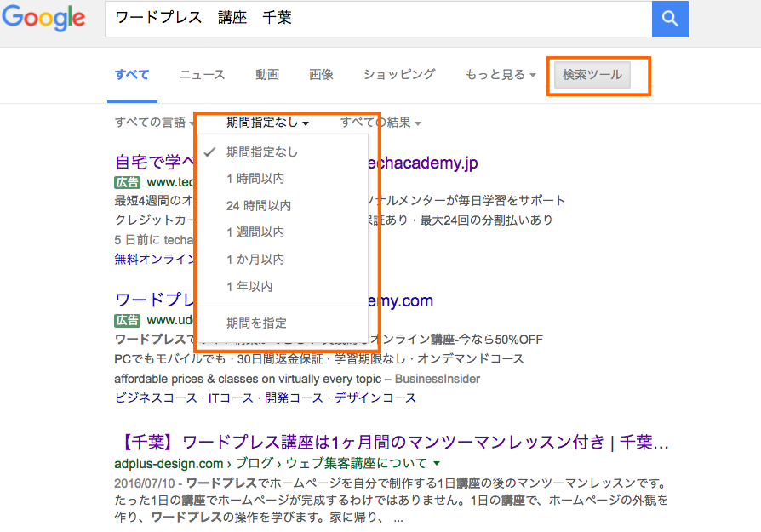Click inside the search query field

(379, 19)
